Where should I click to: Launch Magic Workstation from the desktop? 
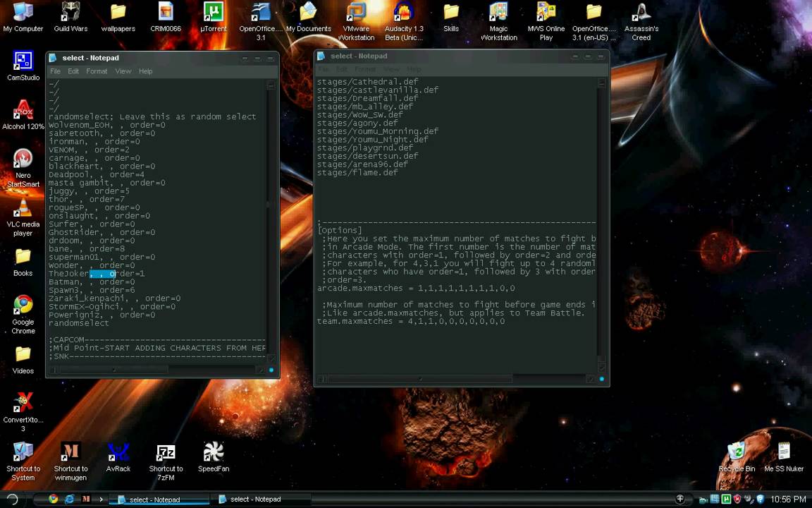(499, 21)
